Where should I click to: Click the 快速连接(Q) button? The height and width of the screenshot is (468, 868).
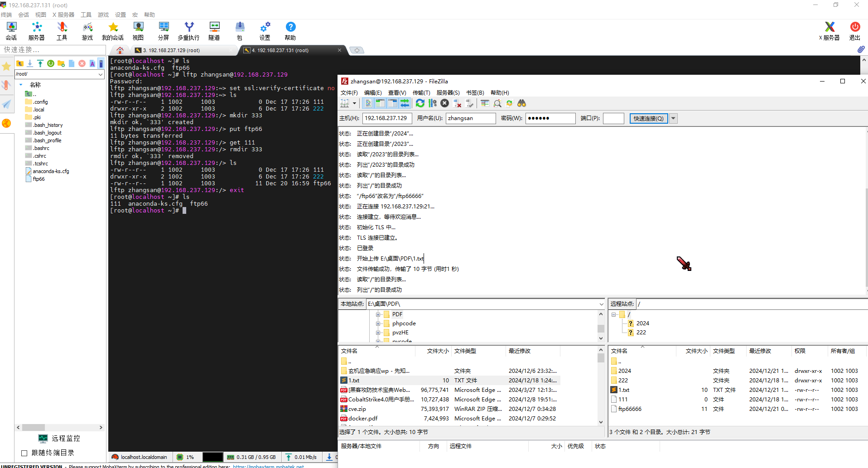[x=648, y=118]
